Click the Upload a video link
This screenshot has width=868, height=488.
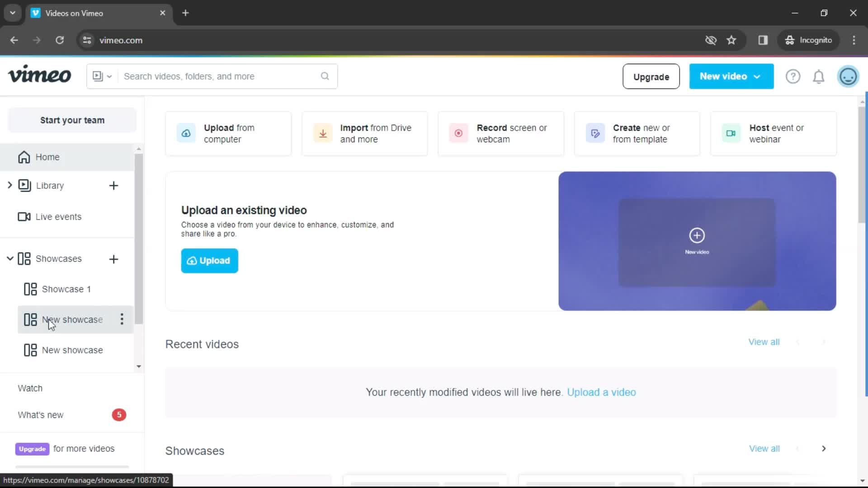coord(602,392)
